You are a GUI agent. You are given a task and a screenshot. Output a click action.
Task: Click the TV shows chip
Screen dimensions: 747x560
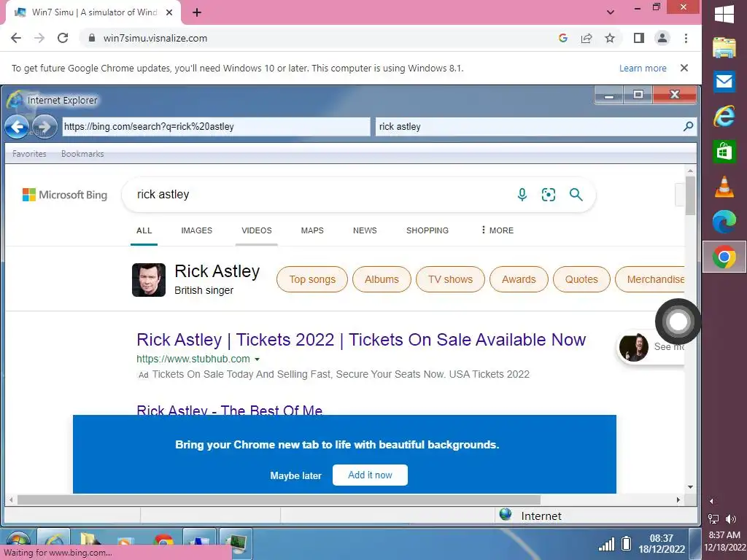coord(450,279)
